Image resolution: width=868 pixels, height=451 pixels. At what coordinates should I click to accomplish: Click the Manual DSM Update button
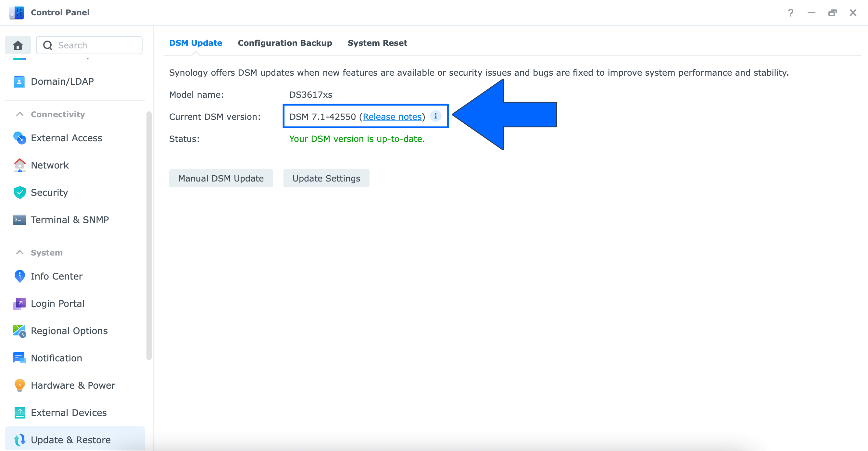click(220, 179)
